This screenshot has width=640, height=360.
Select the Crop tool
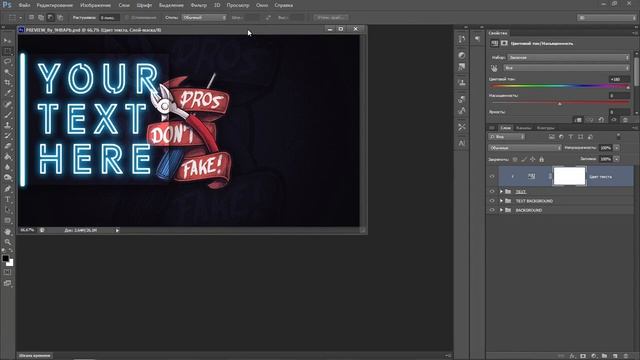[7, 83]
